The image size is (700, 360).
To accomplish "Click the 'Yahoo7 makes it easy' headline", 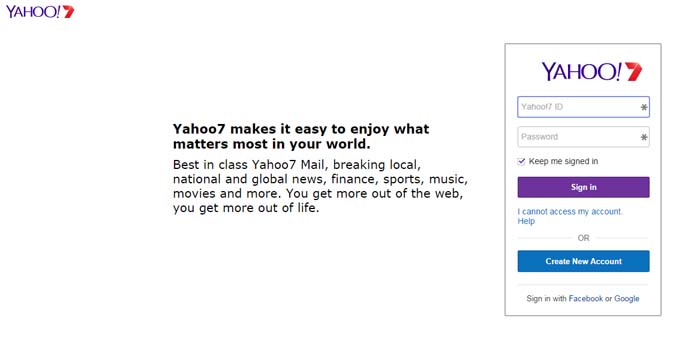I will pyautogui.click(x=301, y=136).
